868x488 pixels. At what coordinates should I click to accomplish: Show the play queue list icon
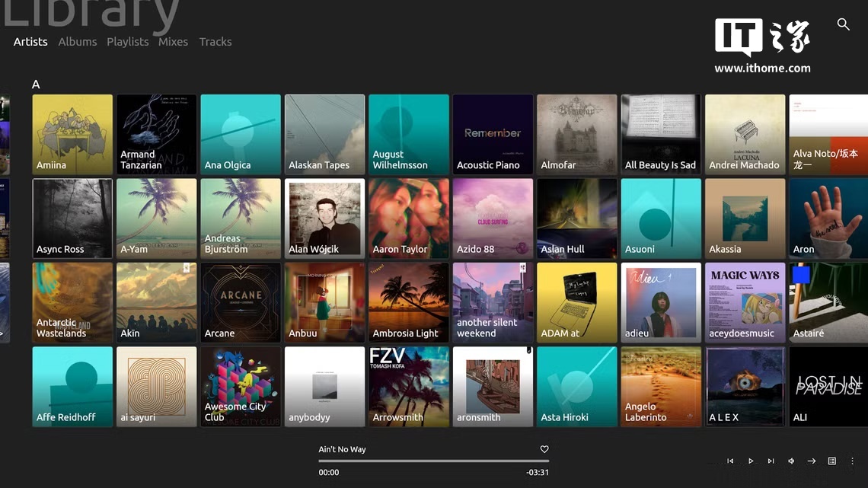(x=832, y=461)
